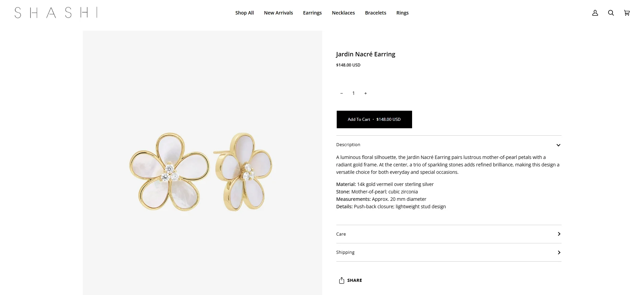Screen dimensions: 644x295
Task: Collapse the Description section
Action: 558,145
